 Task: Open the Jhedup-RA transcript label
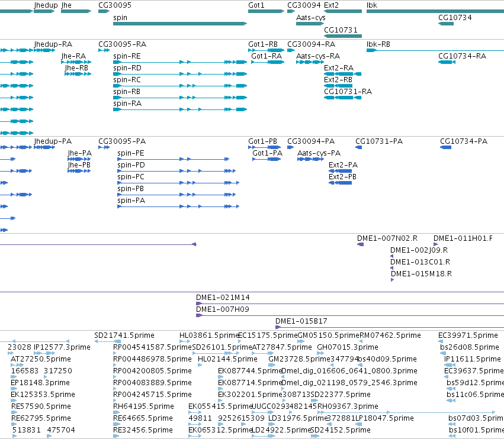(53, 44)
